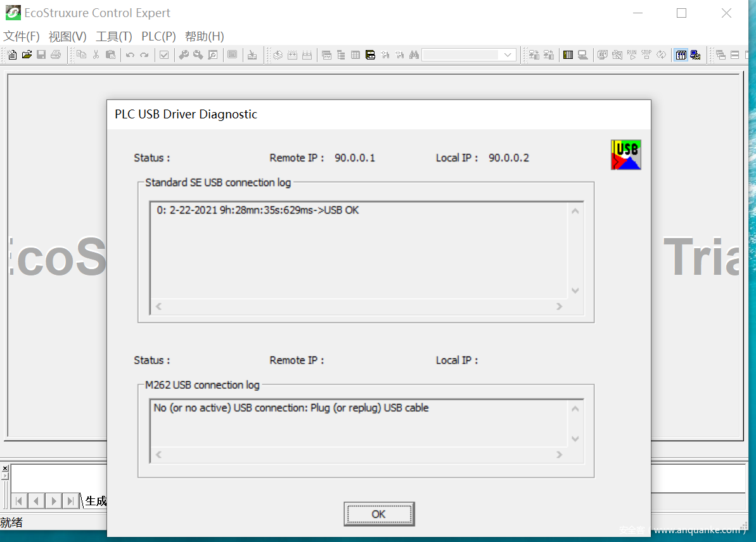Click the EcoStruxure app icon in title bar
This screenshot has width=756, height=542.
click(x=13, y=13)
